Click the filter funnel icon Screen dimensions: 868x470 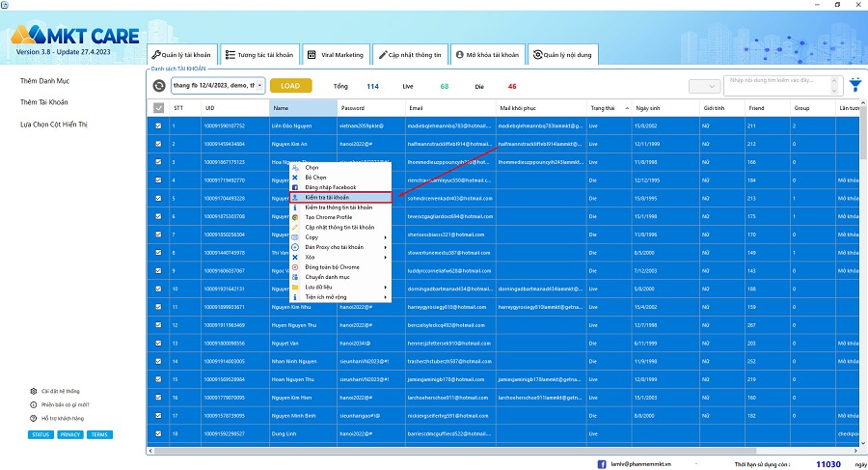click(854, 86)
